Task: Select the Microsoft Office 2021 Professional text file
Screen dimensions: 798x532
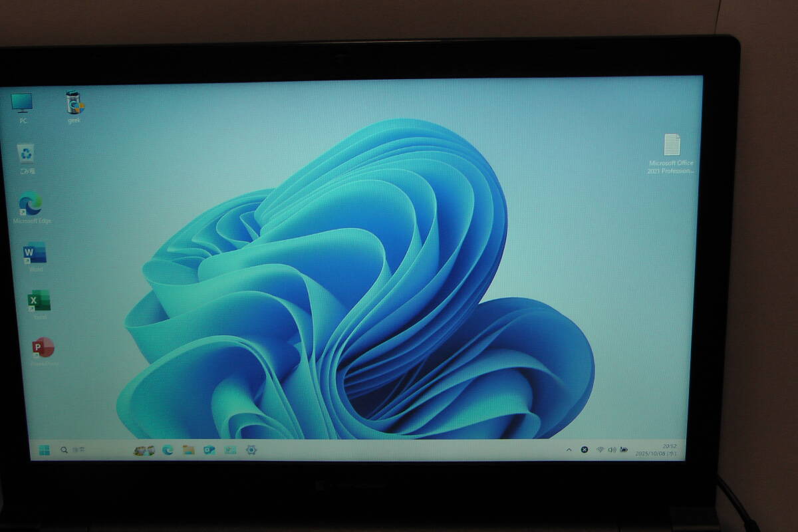Action: [671, 154]
